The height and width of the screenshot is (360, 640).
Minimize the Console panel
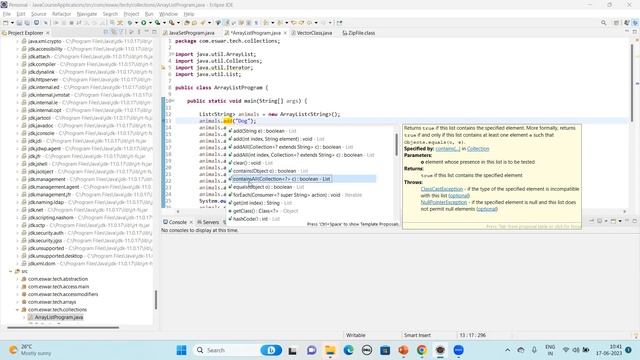tap(627, 221)
